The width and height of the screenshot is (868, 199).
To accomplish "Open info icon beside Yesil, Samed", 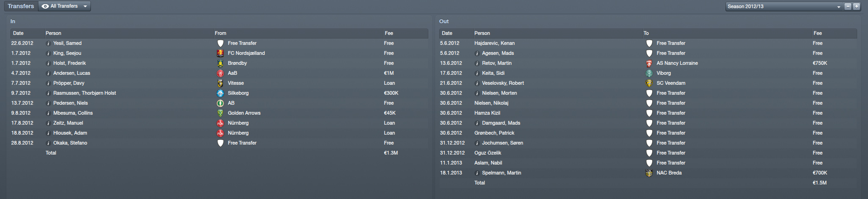I will coord(48,44).
